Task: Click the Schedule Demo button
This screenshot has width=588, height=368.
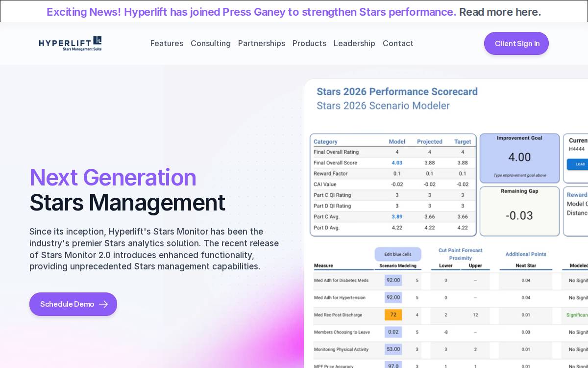Action: [x=73, y=304]
